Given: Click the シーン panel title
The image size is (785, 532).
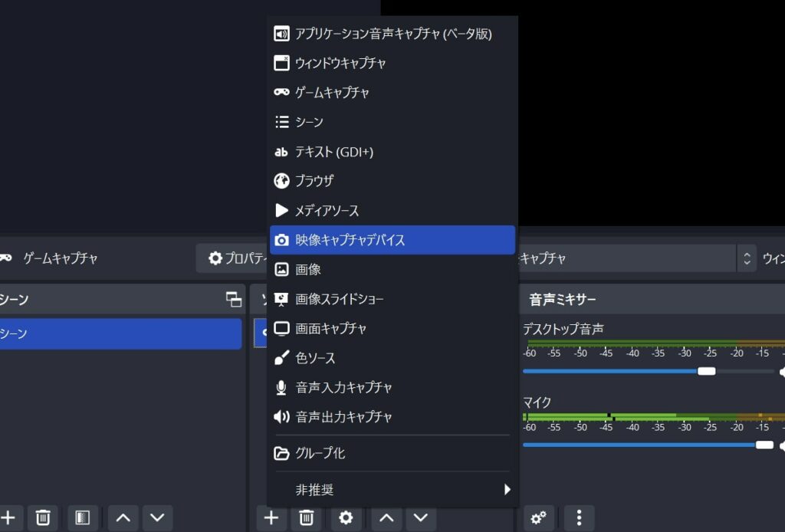Looking at the screenshot, I should pos(14,300).
